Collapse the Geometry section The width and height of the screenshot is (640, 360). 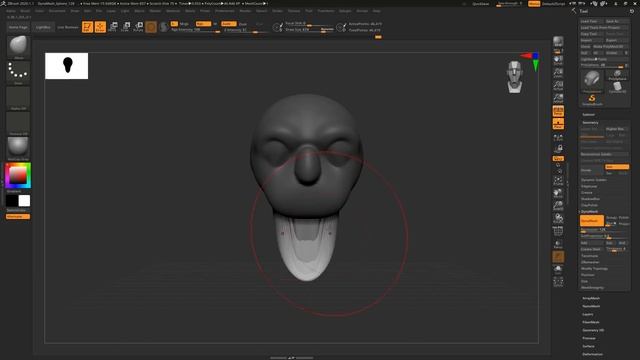[x=590, y=122]
